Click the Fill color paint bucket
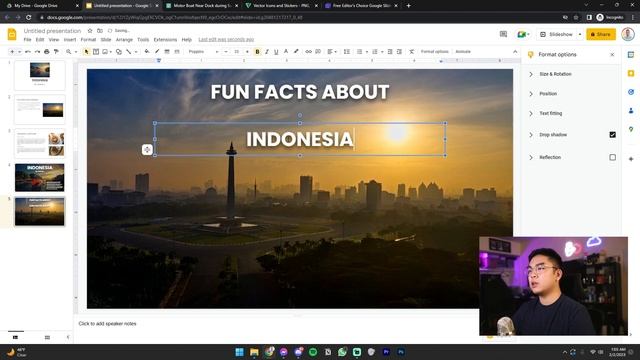Image resolution: width=640 pixels, height=360 pixels. [x=147, y=52]
